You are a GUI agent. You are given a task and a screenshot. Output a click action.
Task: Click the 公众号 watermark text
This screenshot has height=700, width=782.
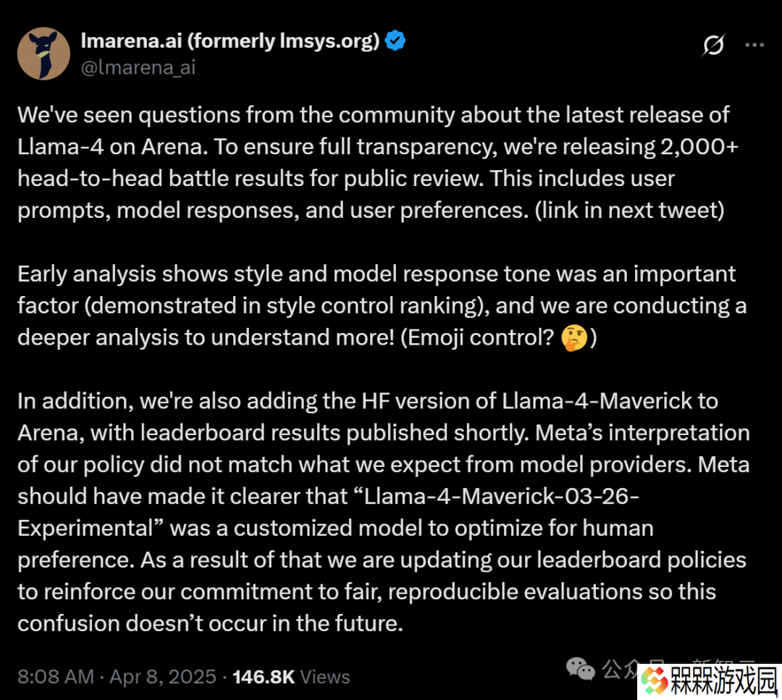click(x=621, y=669)
